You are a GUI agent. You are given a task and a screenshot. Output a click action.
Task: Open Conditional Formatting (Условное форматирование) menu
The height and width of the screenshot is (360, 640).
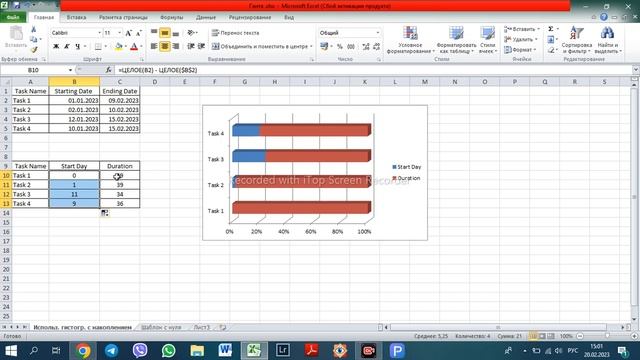point(410,40)
